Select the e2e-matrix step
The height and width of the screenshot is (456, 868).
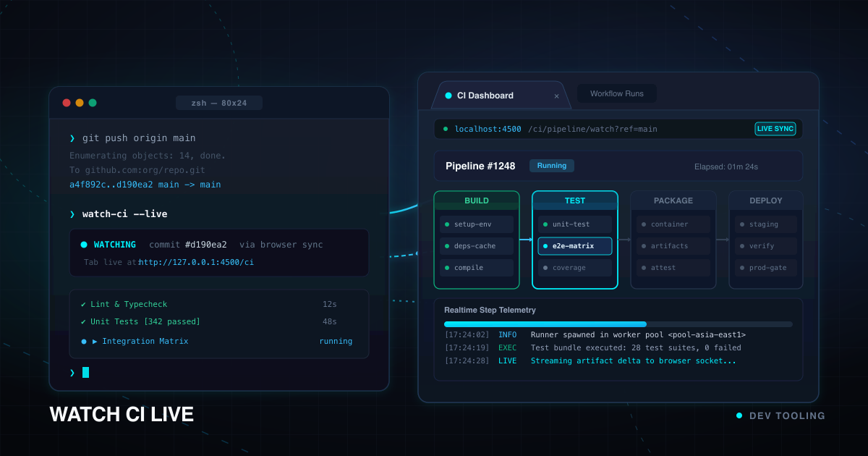[x=575, y=246]
